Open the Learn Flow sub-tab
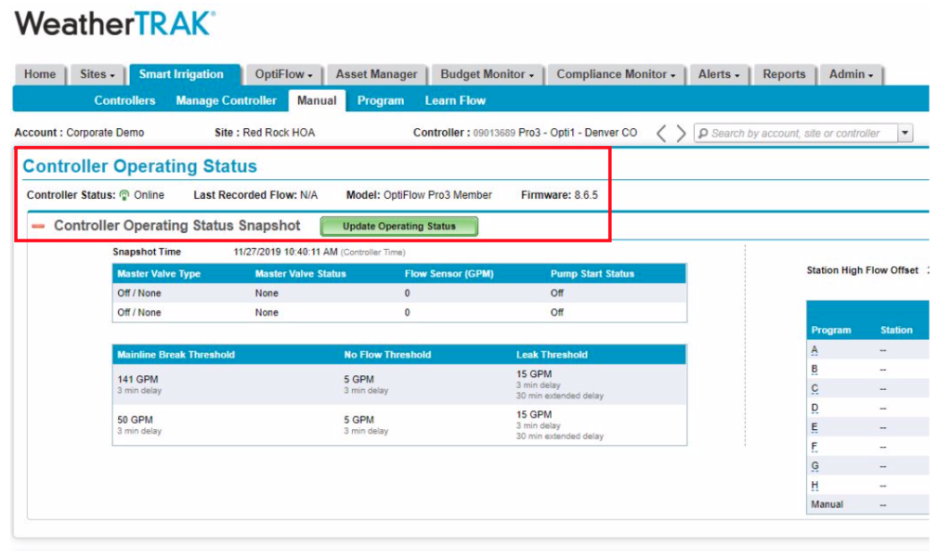 click(455, 100)
